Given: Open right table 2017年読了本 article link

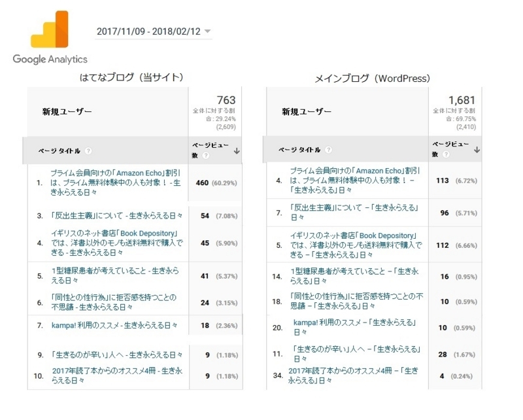Looking at the screenshot, I should (353, 376).
